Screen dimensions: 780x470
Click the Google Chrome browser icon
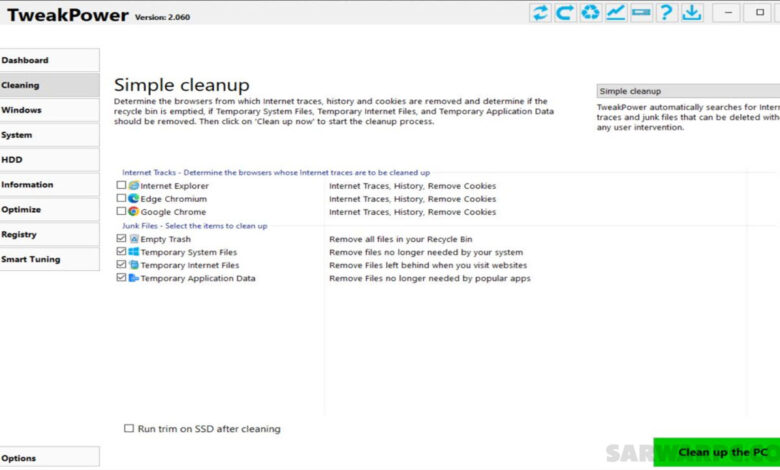tap(133, 211)
